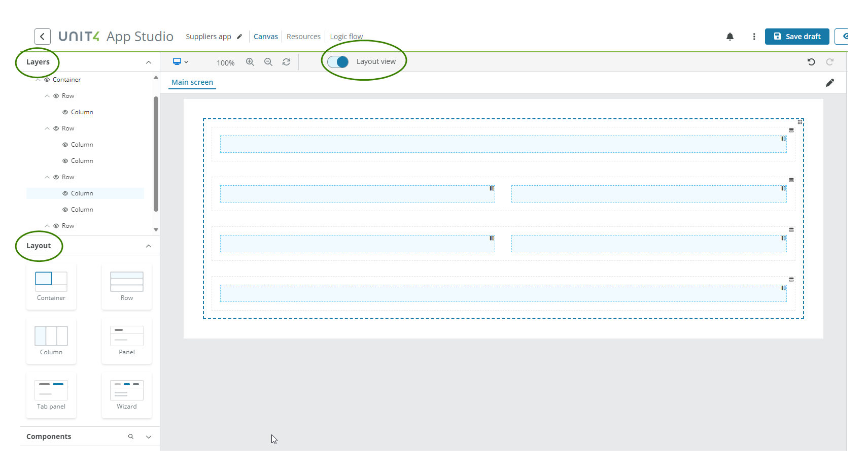The image size is (868, 471).
Task: Open the Logic flow tab
Action: point(346,36)
